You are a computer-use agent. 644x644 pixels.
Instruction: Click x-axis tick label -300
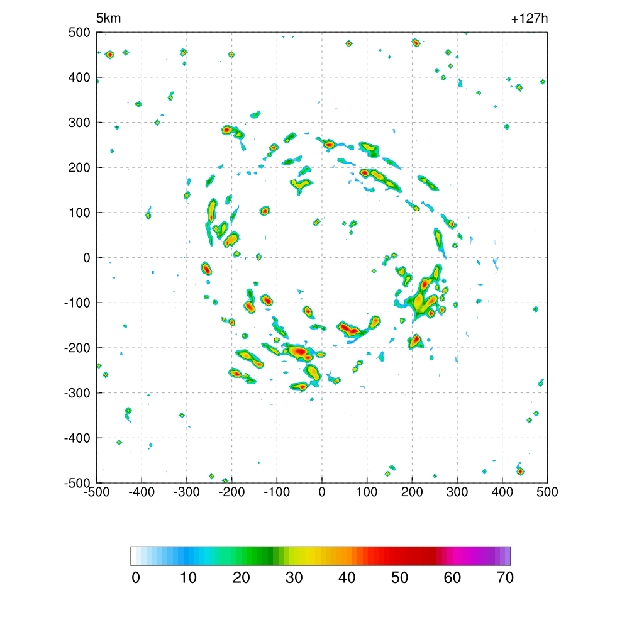pos(186,492)
